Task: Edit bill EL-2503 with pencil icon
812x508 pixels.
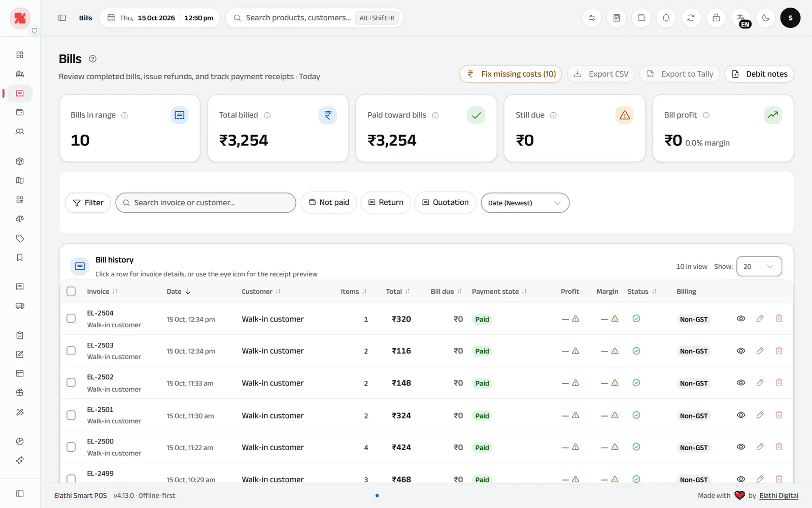Action: (x=760, y=351)
